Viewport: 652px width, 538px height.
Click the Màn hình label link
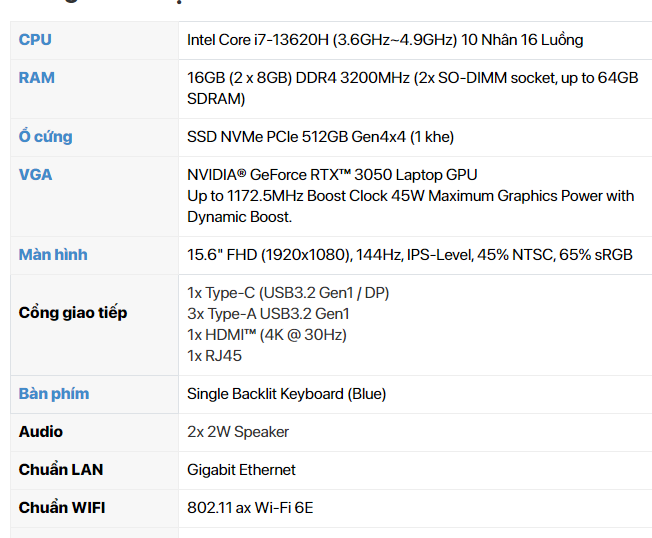click(x=53, y=255)
